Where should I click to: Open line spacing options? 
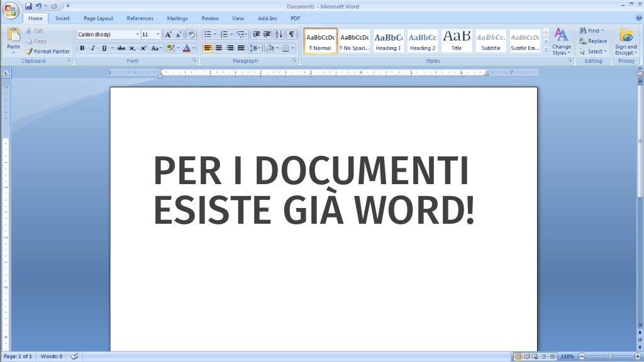[x=255, y=48]
